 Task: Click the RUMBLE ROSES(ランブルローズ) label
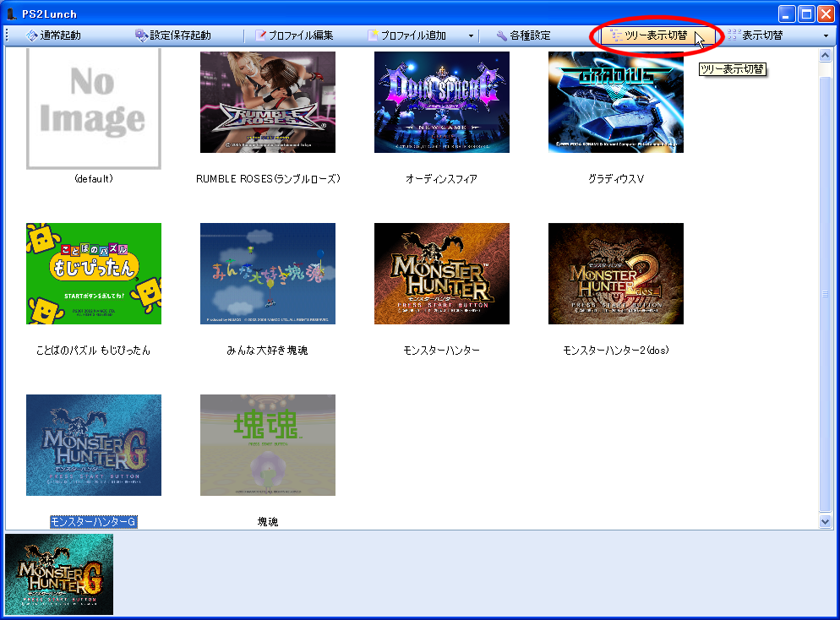[268, 179]
